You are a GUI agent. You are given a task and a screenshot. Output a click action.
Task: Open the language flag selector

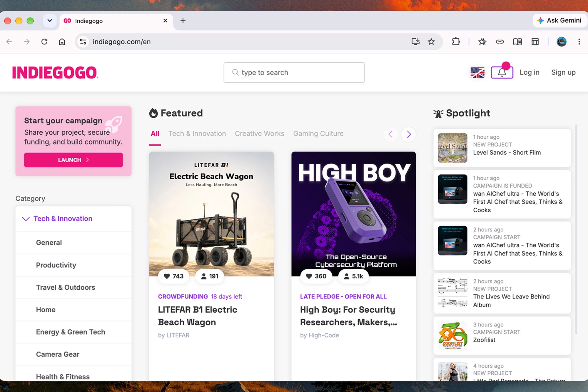click(477, 72)
